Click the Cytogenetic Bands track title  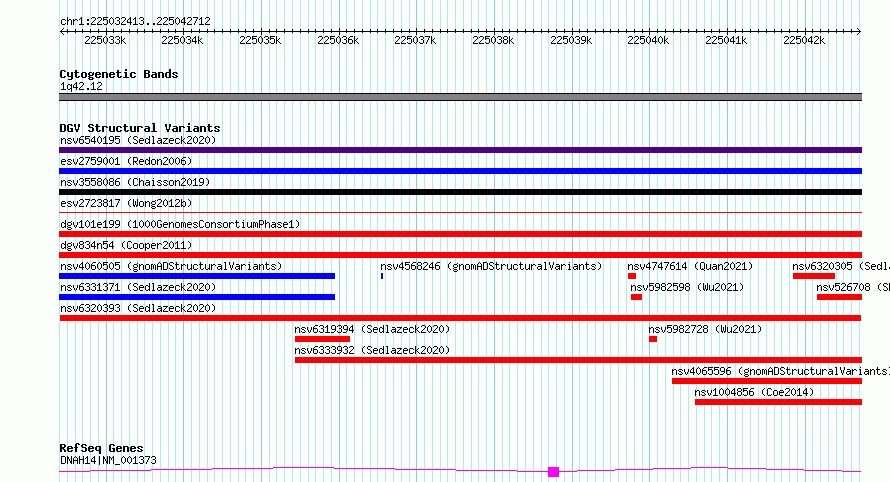tap(119, 74)
